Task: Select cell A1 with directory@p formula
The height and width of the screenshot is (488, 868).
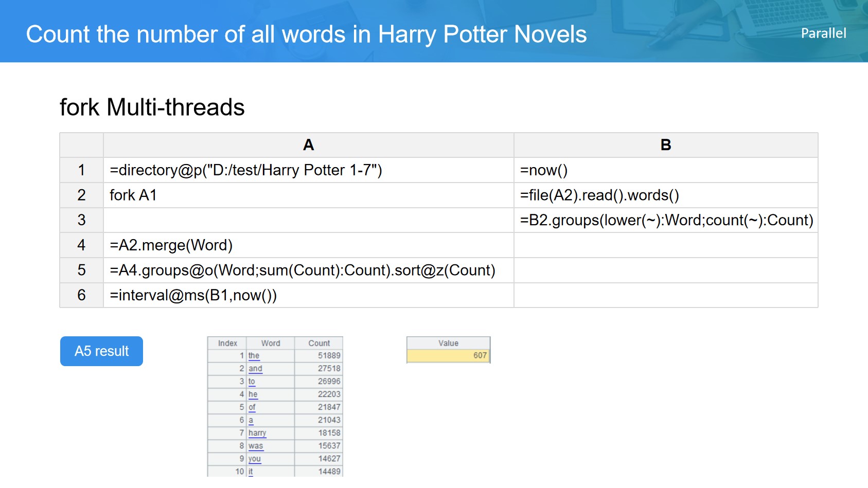Action: pyautogui.click(x=308, y=170)
